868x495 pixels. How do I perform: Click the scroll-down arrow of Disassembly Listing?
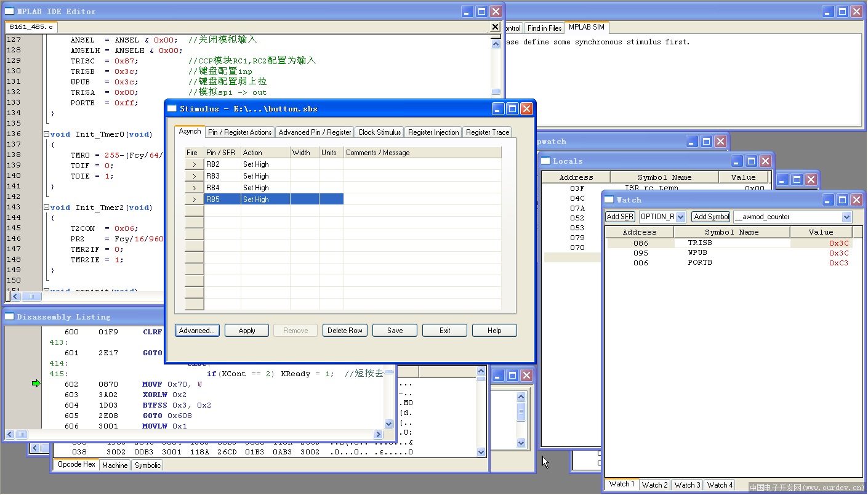pos(388,424)
